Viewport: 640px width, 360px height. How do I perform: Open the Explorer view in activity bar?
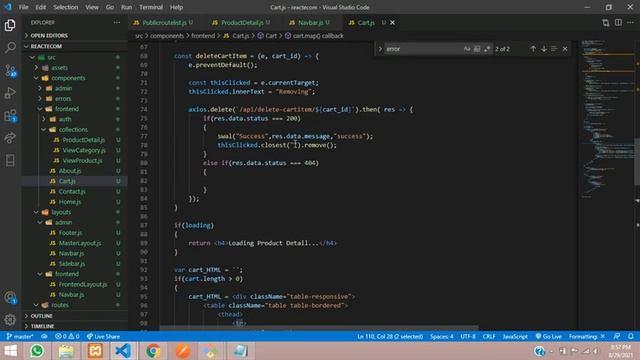click(10, 25)
